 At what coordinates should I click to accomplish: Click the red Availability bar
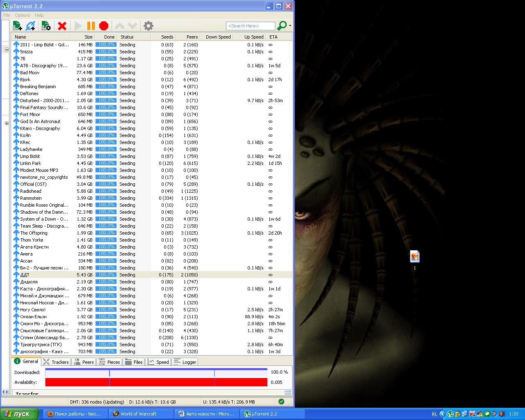point(156,382)
